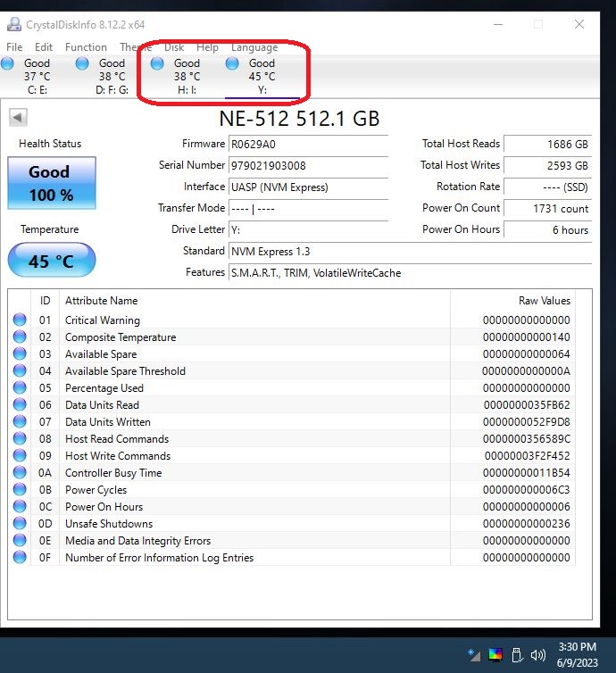Minimize the CrystalDiskInfo window
616x673 pixels.
[498, 24]
